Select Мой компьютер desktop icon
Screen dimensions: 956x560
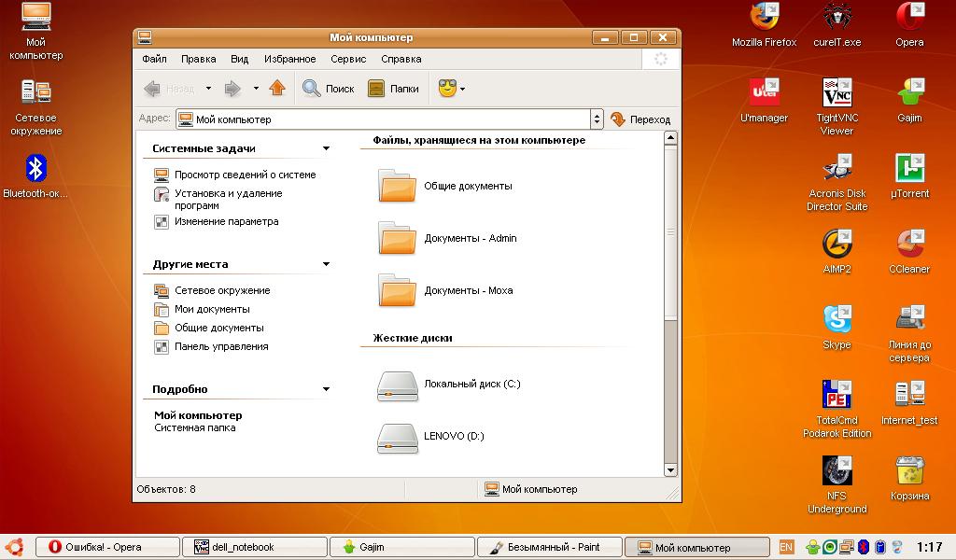(x=36, y=32)
